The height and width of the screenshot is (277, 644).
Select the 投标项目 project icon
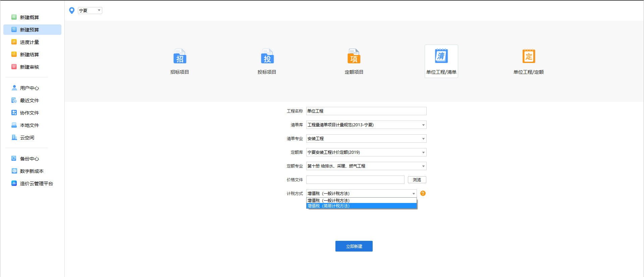(x=267, y=56)
